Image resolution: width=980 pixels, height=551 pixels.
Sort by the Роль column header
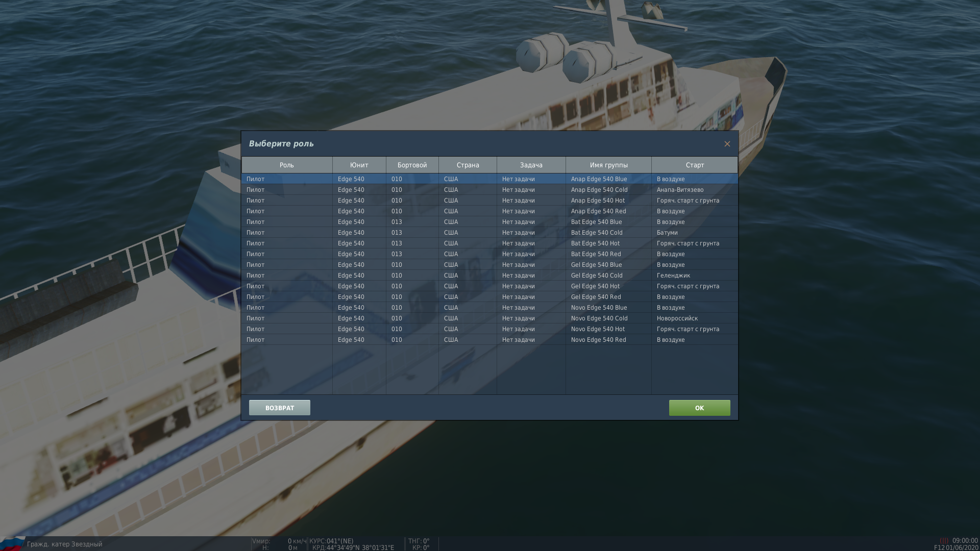click(x=287, y=165)
